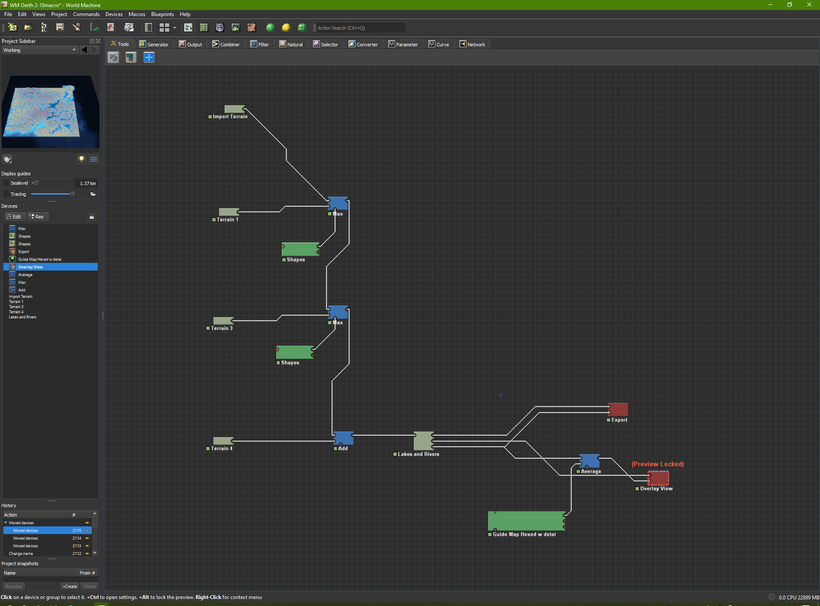The image size is (820, 606).
Task: Click the yellow build status light
Action: tap(286, 27)
